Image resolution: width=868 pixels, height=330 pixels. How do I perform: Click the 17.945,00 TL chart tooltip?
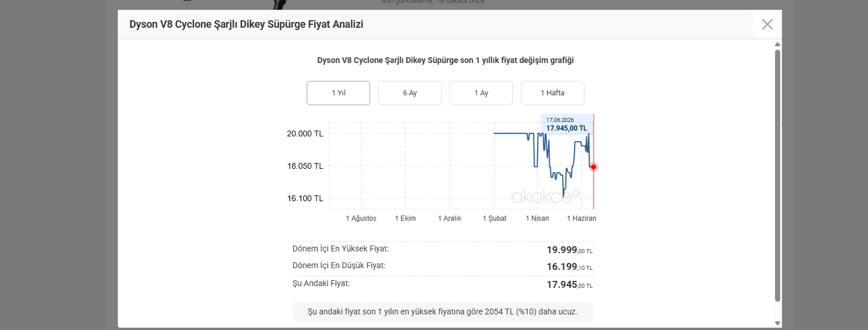click(567, 124)
